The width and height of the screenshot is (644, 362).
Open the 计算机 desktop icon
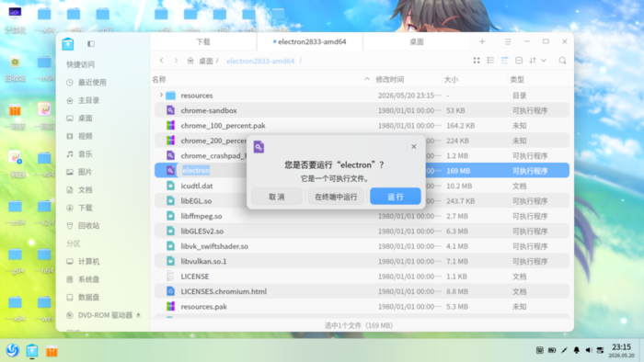(15, 19)
